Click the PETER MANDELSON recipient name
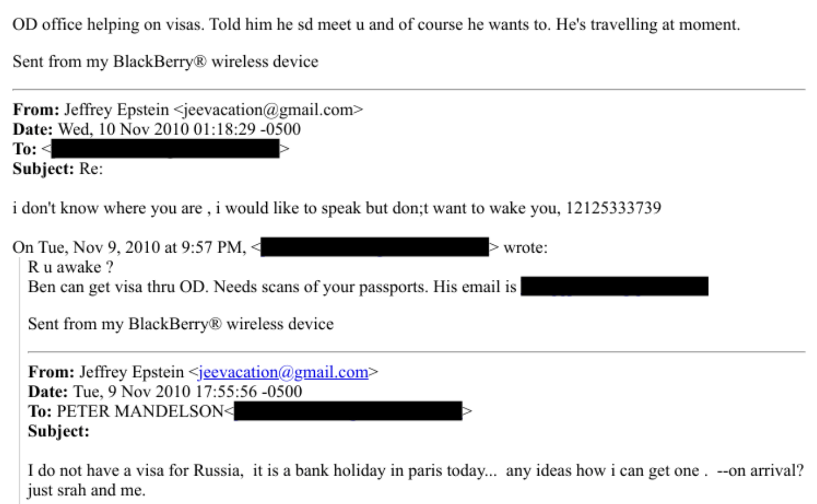This screenshot has height=504, width=817. coord(139,412)
